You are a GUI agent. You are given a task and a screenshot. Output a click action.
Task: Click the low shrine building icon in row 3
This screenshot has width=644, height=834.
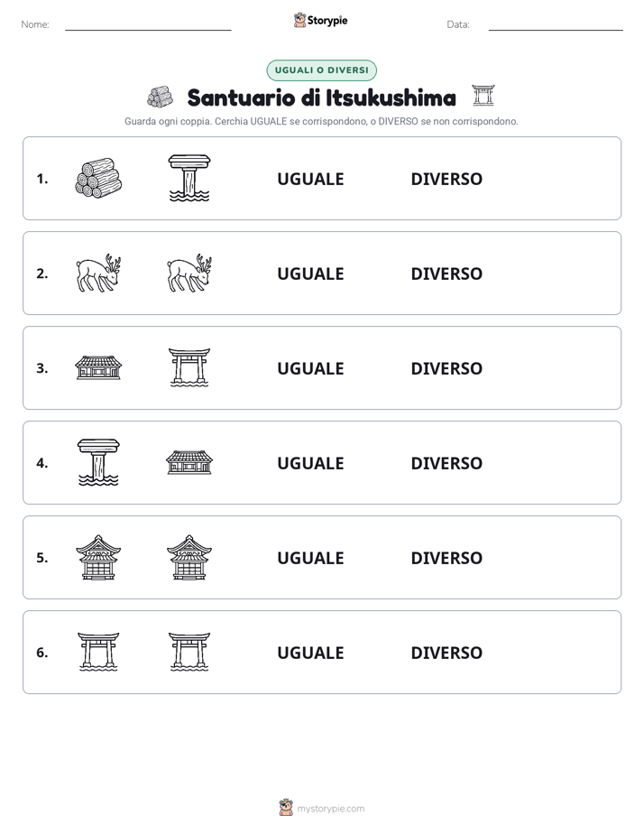coord(98,367)
